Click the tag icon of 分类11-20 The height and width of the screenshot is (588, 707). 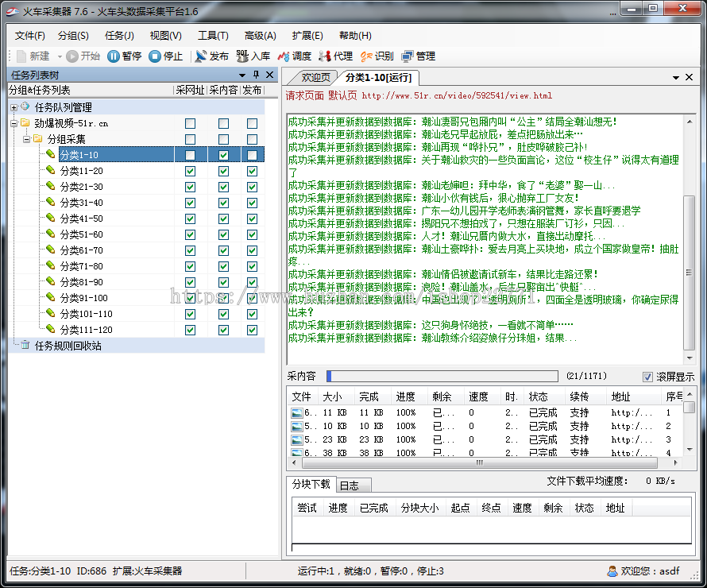pyautogui.click(x=51, y=171)
